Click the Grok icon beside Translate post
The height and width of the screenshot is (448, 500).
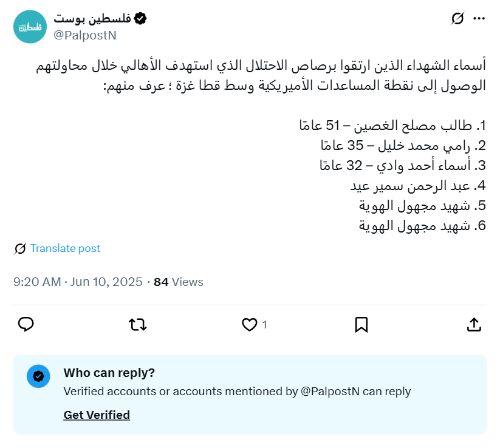coord(20,248)
